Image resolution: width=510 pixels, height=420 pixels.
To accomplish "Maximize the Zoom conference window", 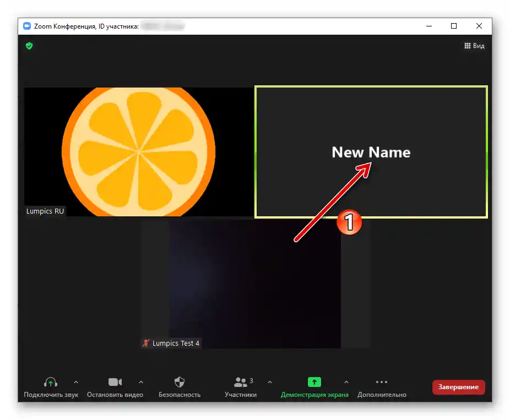I will [x=454, y=26].
